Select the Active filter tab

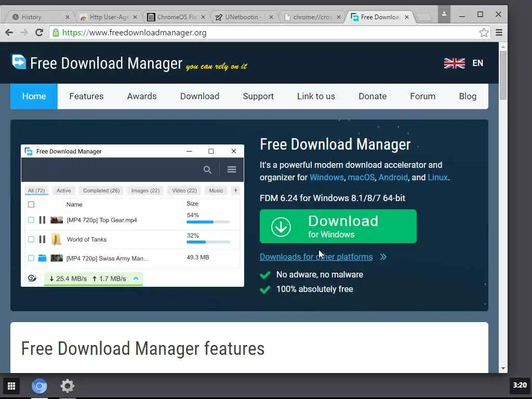(x=64, y=190)
